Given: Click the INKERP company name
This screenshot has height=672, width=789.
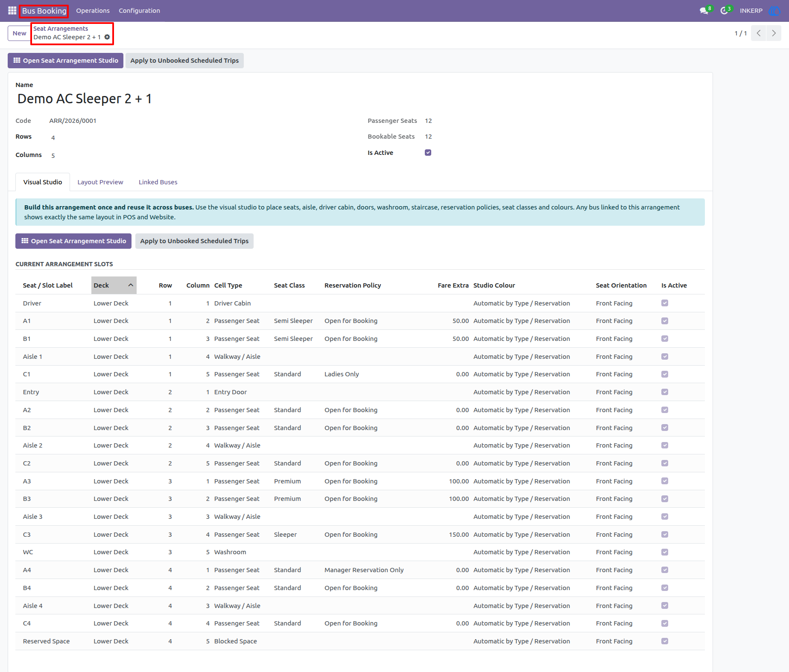Looking at the screenshot, I should coord(751,11).
